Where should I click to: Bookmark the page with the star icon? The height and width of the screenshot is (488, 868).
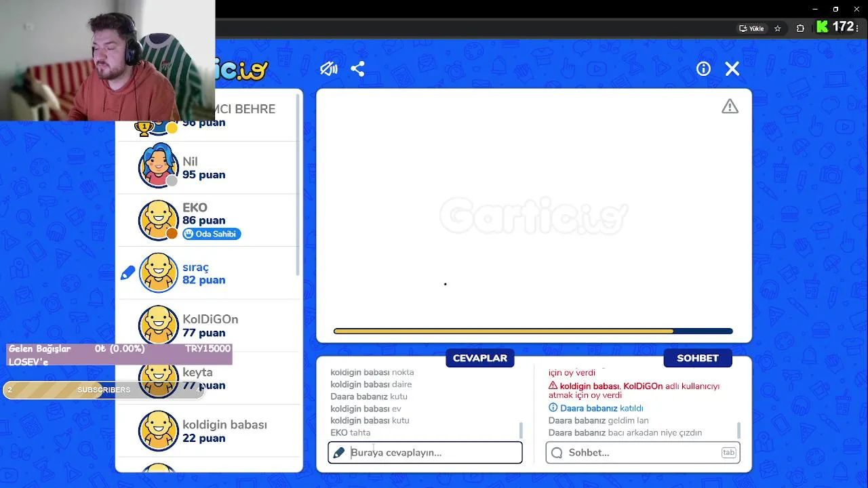tap(778, 28)
